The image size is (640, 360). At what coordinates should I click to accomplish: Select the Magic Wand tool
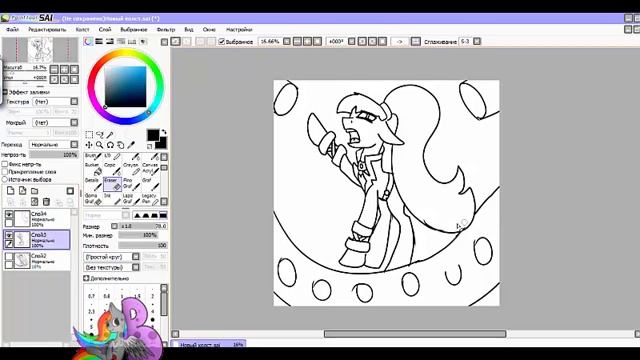pos(110,135)
